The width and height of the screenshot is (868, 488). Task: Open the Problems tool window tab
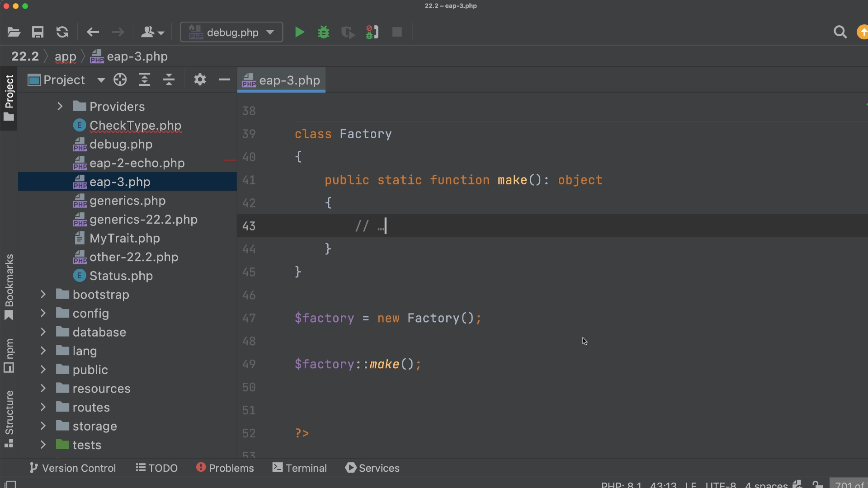[x=225, y=468]
